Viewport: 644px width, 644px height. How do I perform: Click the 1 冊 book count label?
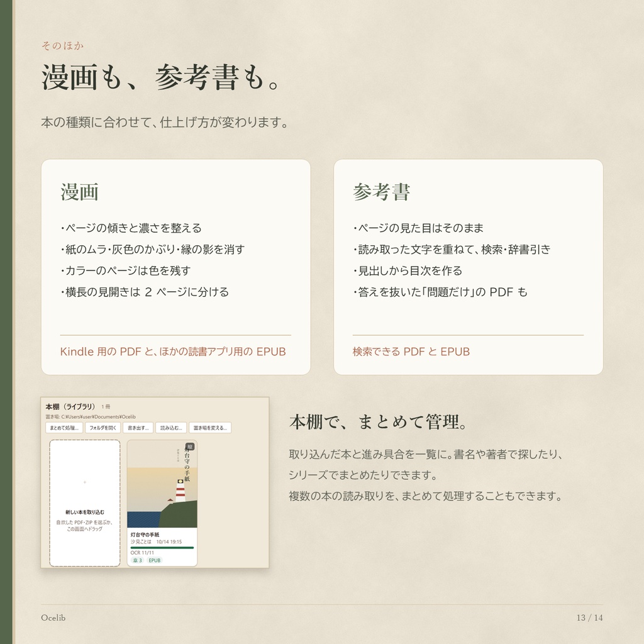click(106, 407)
